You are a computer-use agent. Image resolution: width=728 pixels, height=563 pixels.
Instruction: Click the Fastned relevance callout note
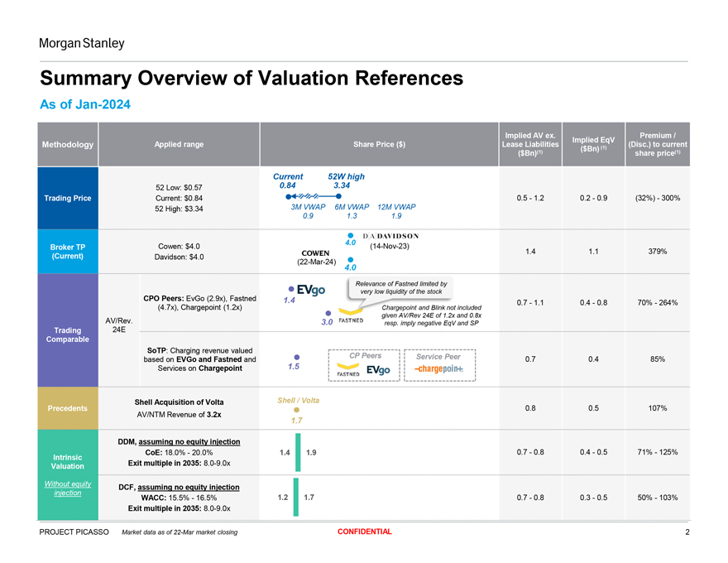click(x=400, y=287)
